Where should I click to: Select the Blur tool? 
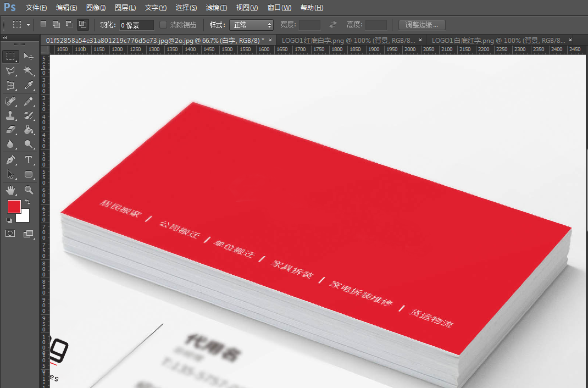point(10,145)
